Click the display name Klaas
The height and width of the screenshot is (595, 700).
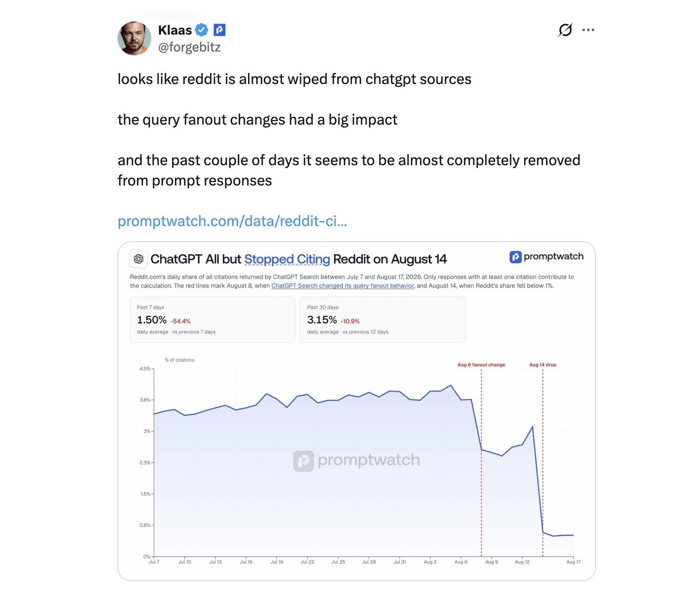[175, 30]
